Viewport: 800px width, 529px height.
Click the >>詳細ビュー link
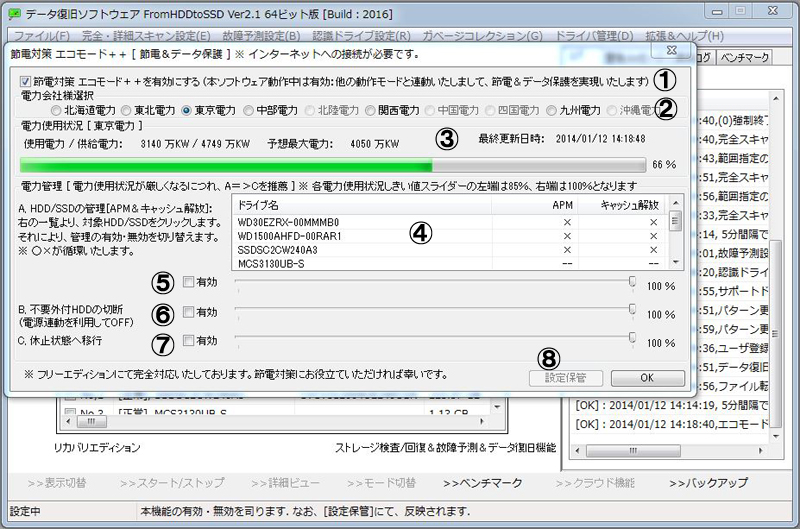[285, 483]
